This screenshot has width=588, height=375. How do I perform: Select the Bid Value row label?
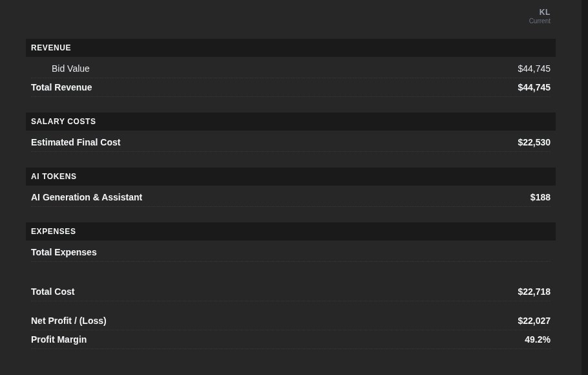pyautogui.click(x=70, y=69)
